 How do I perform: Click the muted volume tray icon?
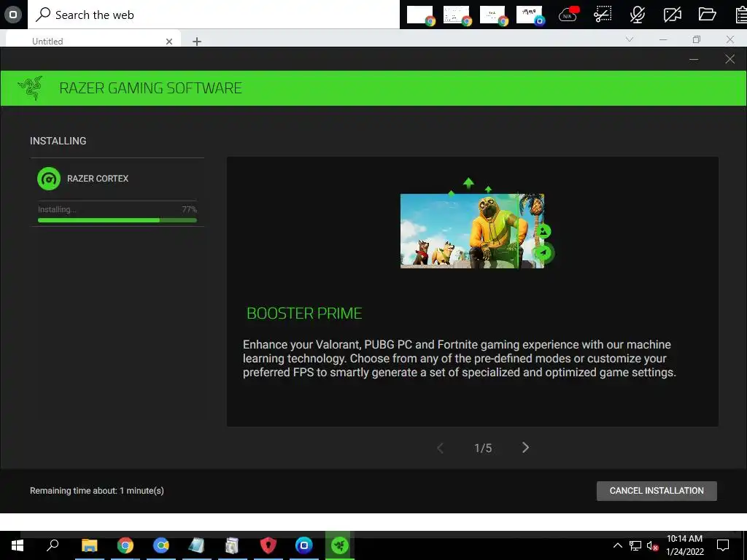tap(652, 546)
